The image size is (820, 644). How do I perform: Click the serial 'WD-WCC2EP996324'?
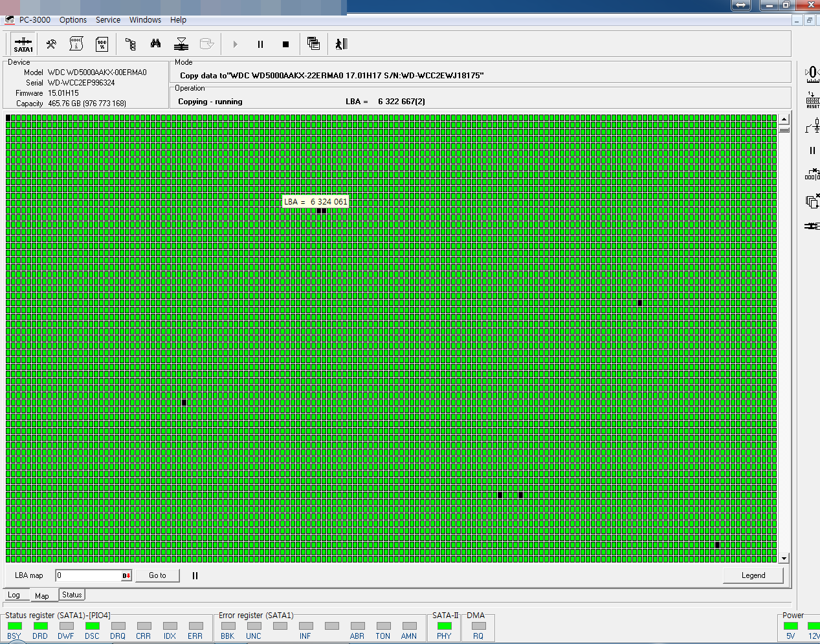(x=81, y=83)
